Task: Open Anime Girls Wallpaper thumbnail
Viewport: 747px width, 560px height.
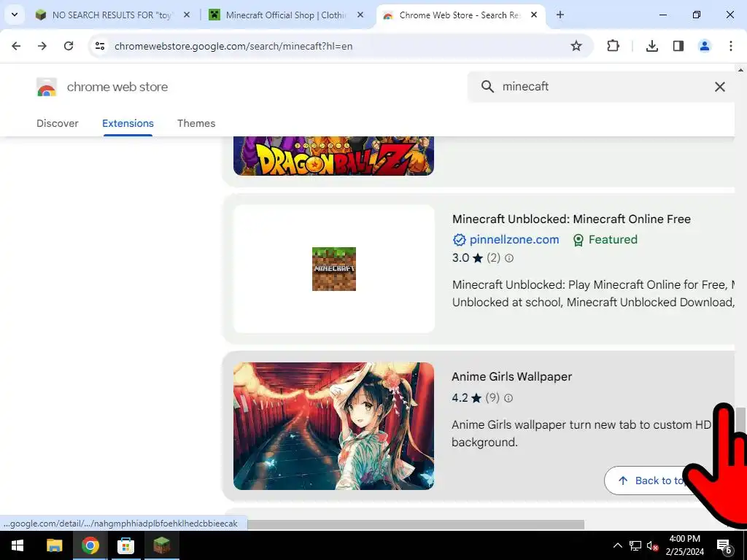Action: click(333, 426)
